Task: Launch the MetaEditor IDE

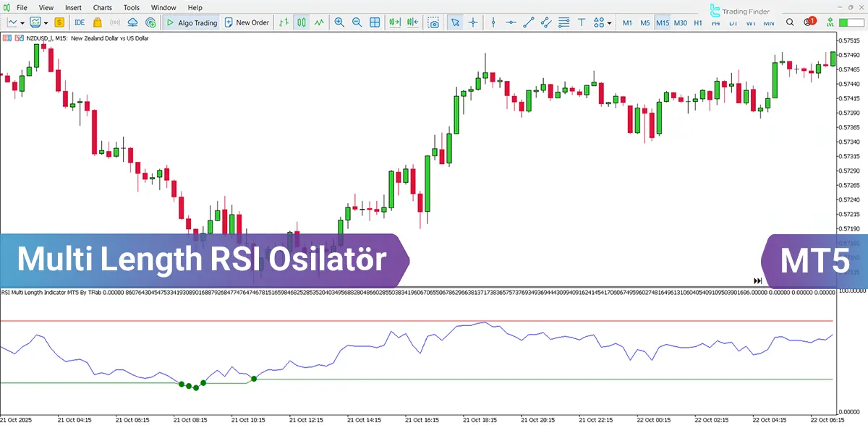Action: 79,22
